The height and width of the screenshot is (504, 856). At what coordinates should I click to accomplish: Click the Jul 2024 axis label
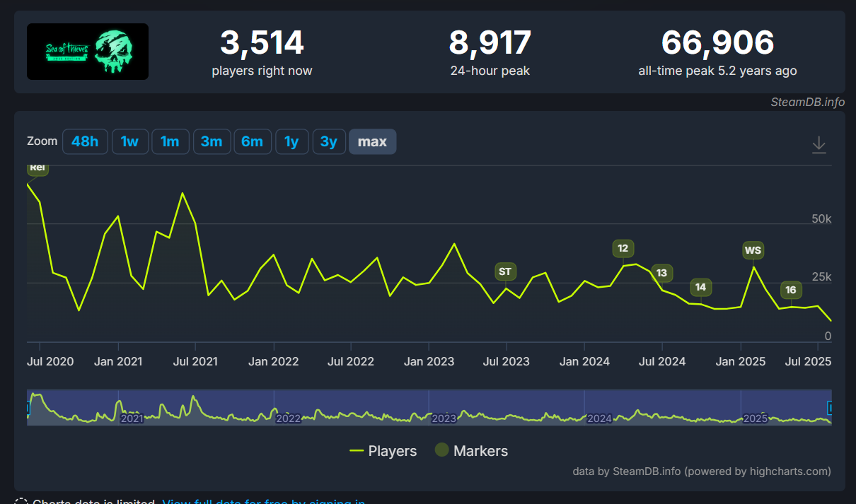point(662,361)
